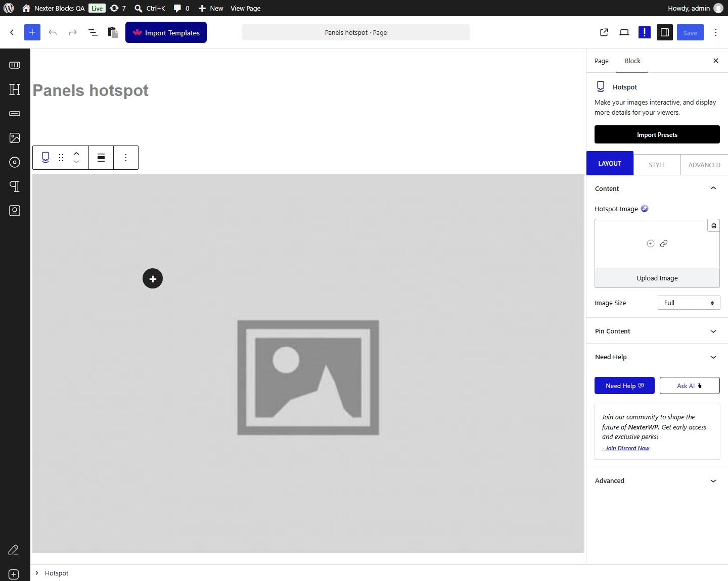728x581 pixels.
Task: Click the align icon in block toolbar
Action: coord(101,158)
